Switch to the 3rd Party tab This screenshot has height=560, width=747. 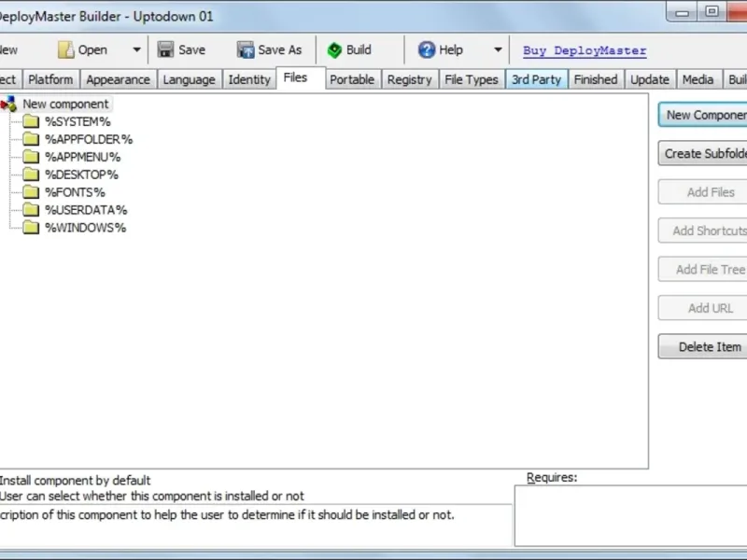(536, 79)
